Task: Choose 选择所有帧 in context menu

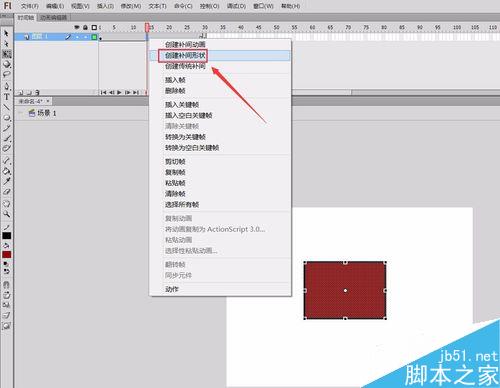Action: click(x=220, y=204)
